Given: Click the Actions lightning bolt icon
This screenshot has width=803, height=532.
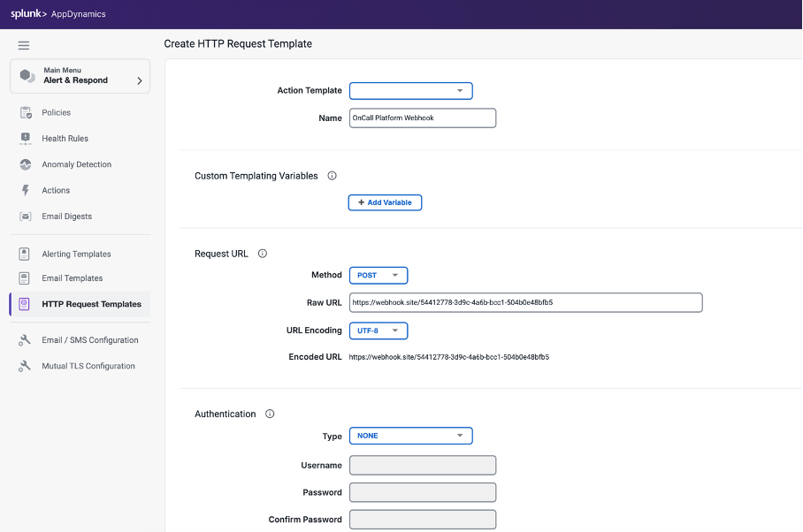Looking at the screenshot, I should point(26,190).
